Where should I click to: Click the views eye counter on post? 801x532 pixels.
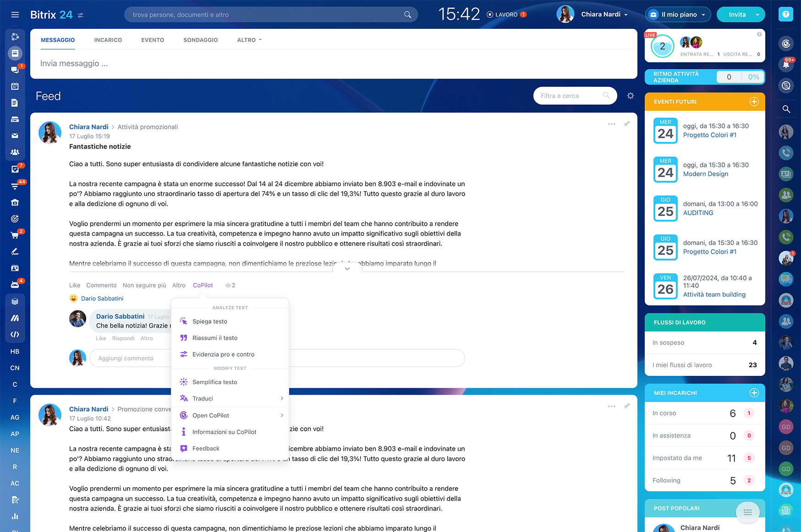click(230, 285)
